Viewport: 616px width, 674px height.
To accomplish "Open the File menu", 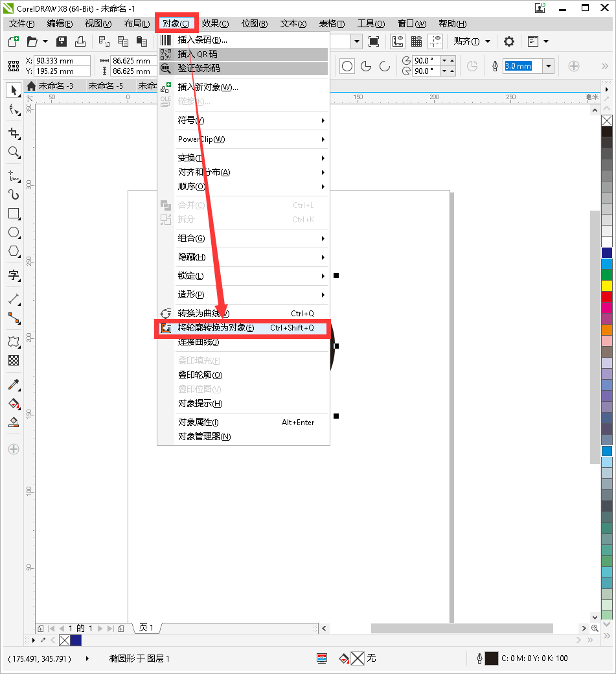I will click(x=21, y=23).
